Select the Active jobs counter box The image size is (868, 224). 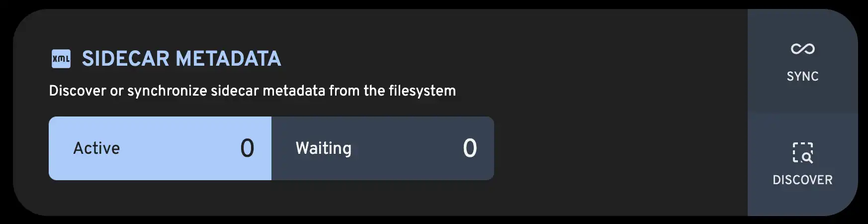160,148
